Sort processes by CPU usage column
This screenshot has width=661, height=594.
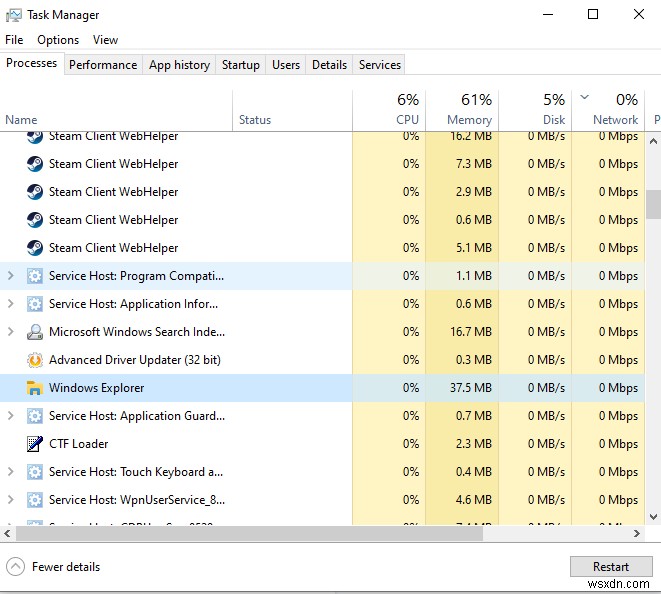(389, 110)
